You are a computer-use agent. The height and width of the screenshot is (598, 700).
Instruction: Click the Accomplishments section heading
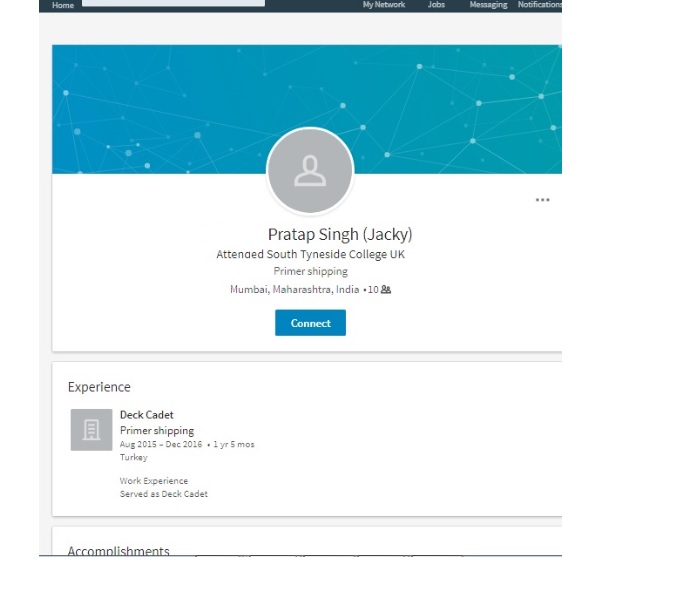(119, 550)
